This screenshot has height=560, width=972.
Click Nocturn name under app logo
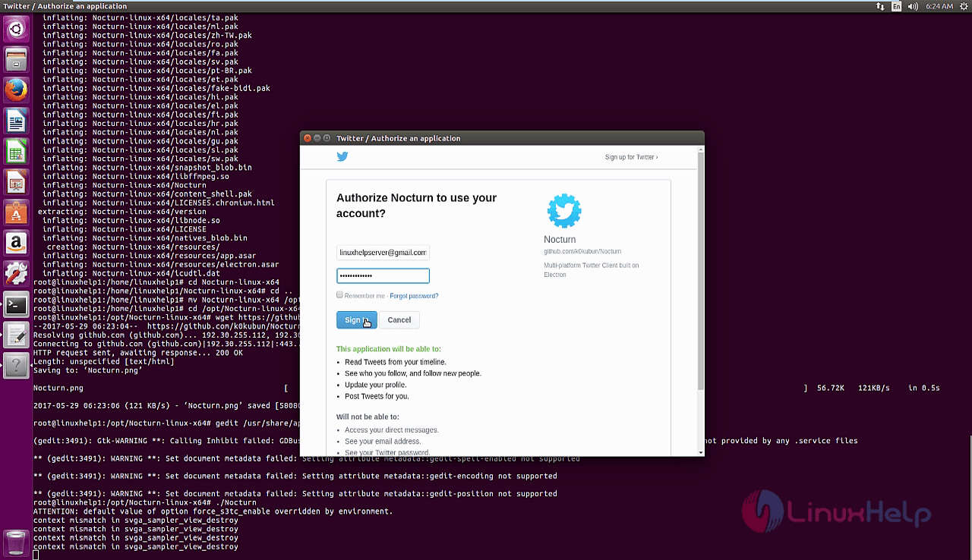click(560, 239)
